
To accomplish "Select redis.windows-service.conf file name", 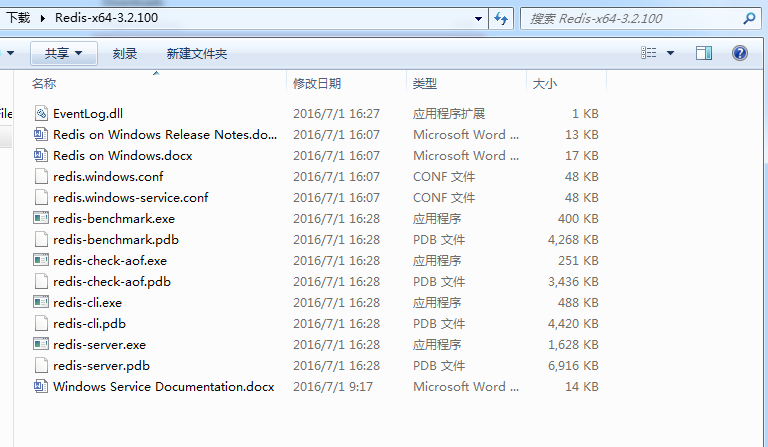I will point(131,198).
